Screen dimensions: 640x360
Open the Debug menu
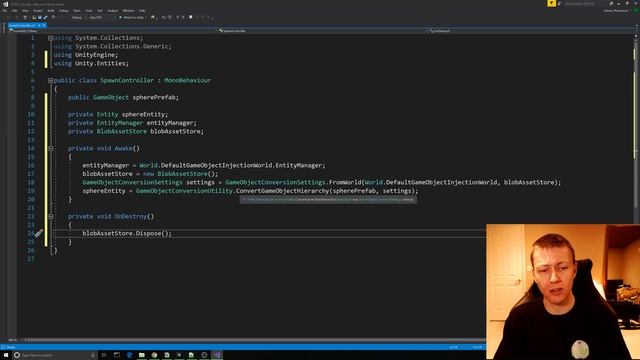[x=64, y=11]
